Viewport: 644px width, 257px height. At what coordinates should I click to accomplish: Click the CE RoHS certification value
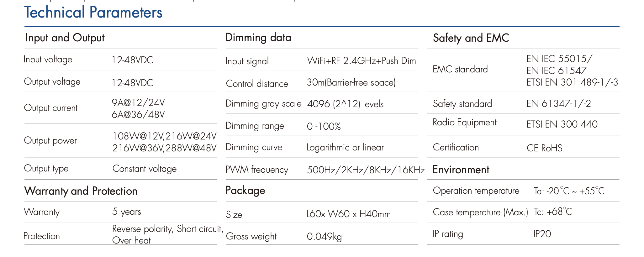point(545,148)
